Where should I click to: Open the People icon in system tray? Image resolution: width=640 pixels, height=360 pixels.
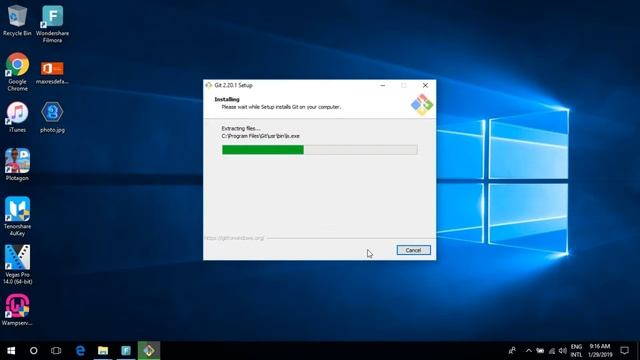tap(512, 351)
